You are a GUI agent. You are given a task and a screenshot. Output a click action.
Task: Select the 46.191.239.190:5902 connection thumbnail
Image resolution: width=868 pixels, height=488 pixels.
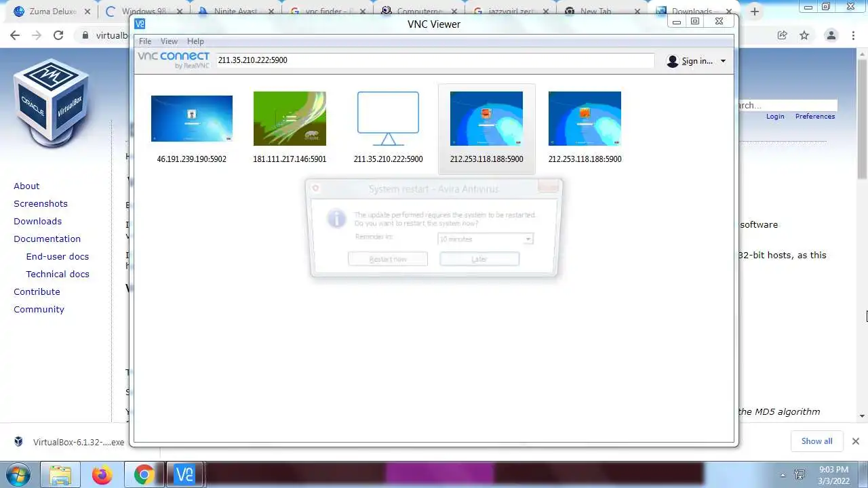coord(192,119)
